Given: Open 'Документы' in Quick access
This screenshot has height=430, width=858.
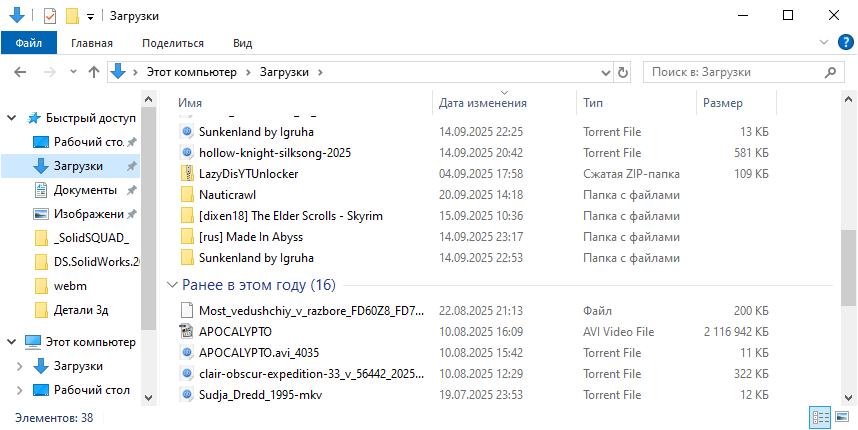Looking at the screenshot, I should click(85, 190).
